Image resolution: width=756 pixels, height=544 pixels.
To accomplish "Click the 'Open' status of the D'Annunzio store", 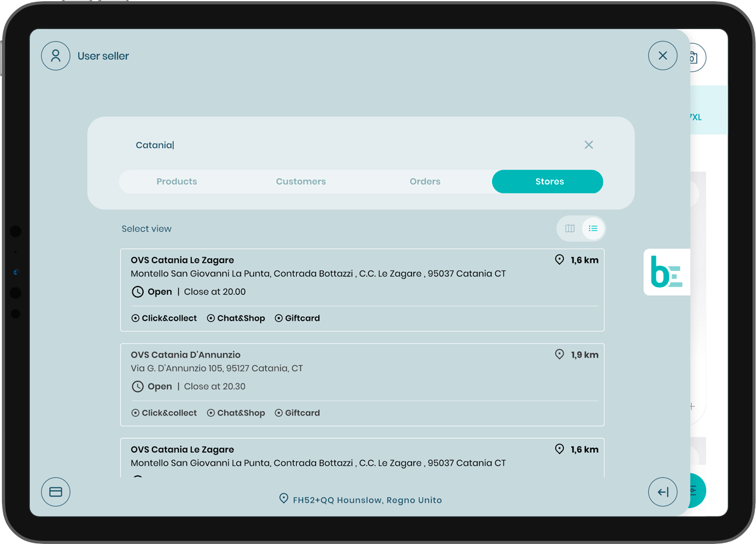I will coord(160,387).
